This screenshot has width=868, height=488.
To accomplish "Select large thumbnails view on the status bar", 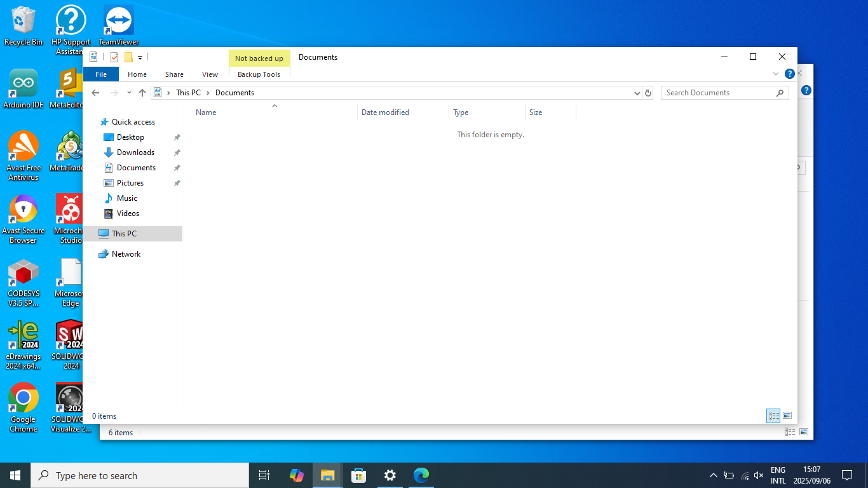I will [x=787, y=416].
